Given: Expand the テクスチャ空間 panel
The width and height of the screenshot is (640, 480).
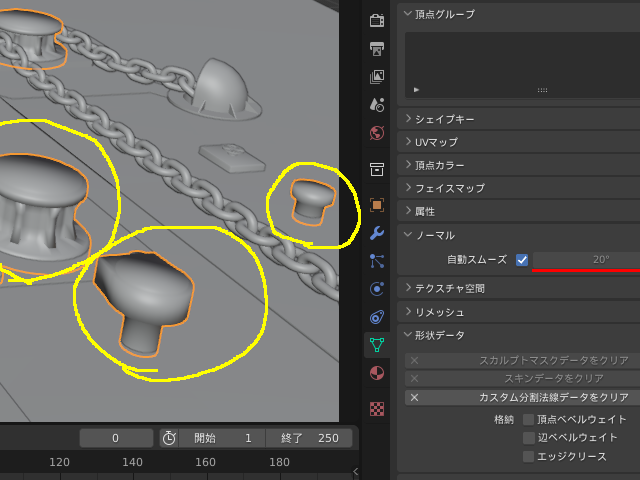Looking at the screenshot, I should (518, 289).
